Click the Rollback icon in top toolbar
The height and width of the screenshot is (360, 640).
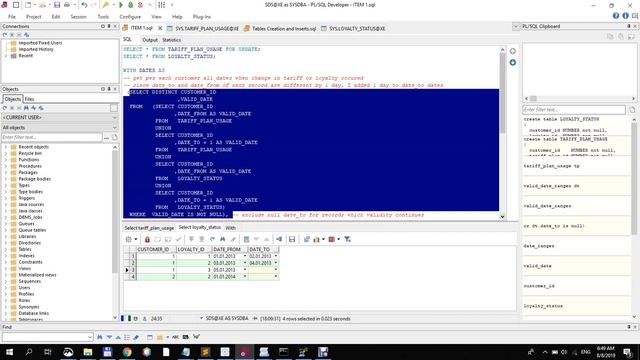(x=140, y=5)
